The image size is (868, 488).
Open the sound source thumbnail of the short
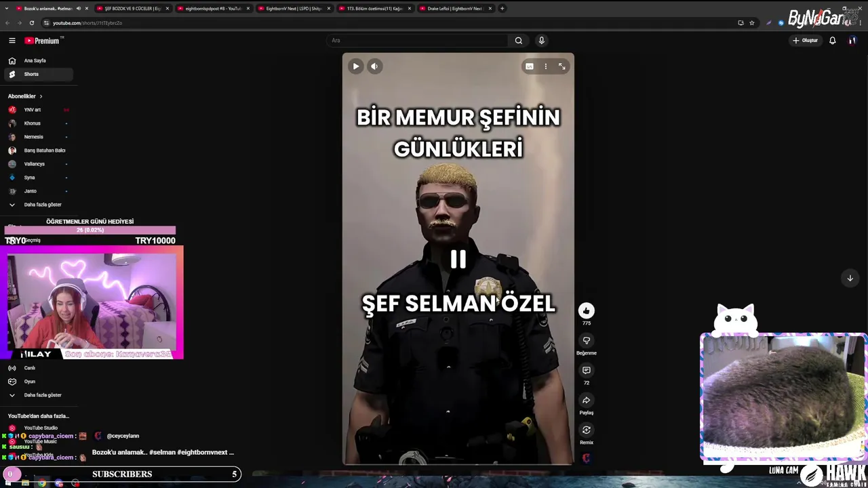coord(587,458)
